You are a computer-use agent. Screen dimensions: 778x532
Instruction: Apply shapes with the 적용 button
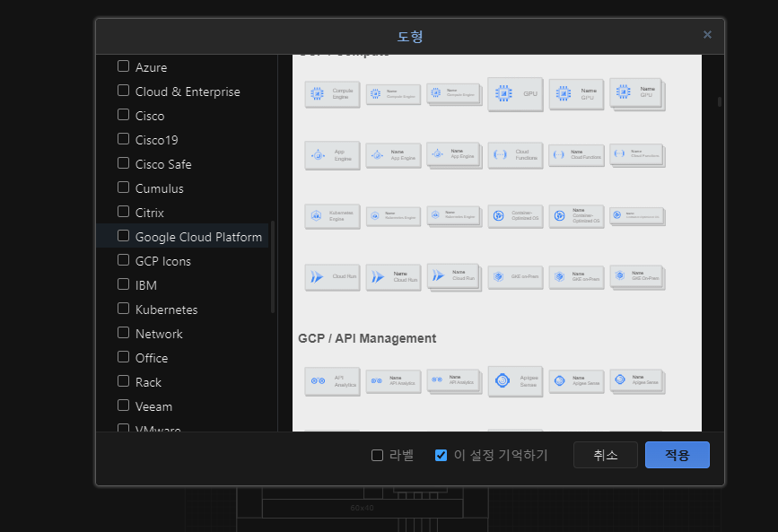677,455
